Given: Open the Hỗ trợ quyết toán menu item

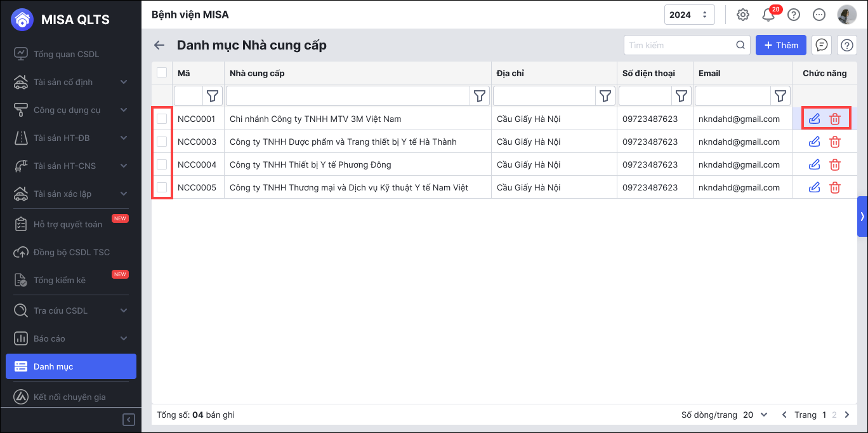Looking at the screenshot, I should point(67,224).
